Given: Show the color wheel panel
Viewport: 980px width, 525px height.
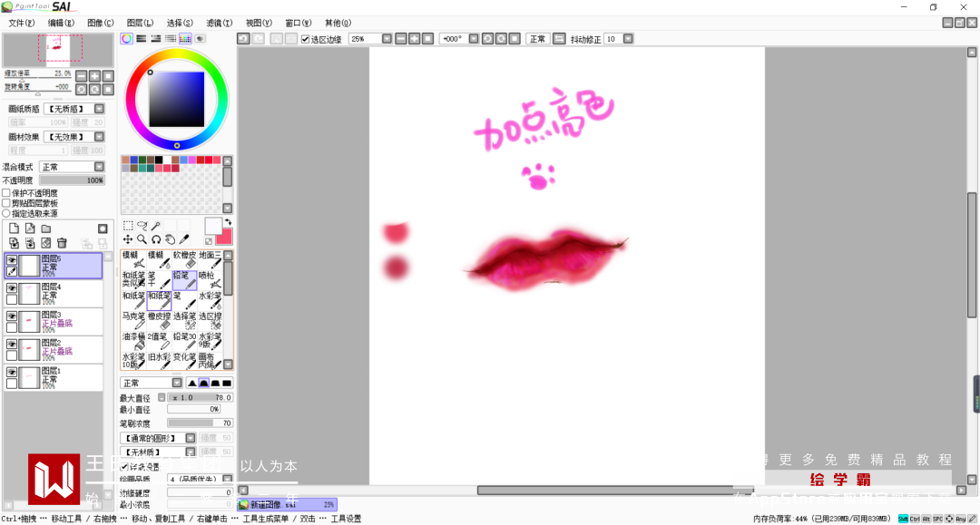Looking at the screenshot, I should click(x=127, y=39).
